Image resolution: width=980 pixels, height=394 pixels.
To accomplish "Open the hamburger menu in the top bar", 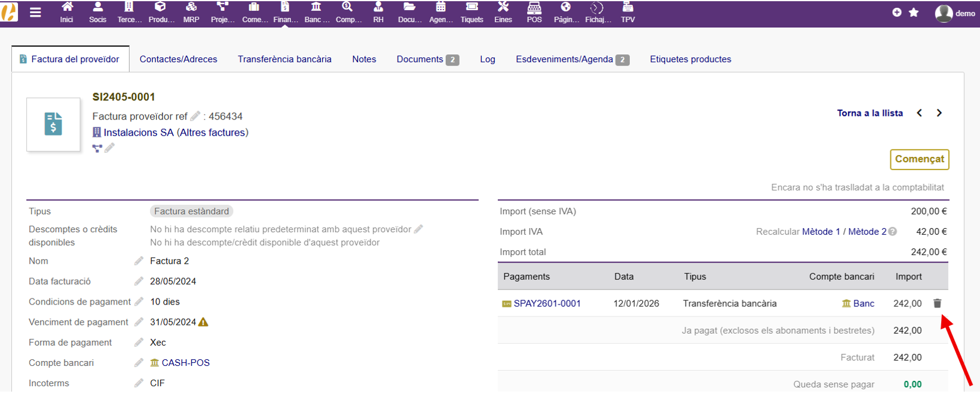I will 35,12.
